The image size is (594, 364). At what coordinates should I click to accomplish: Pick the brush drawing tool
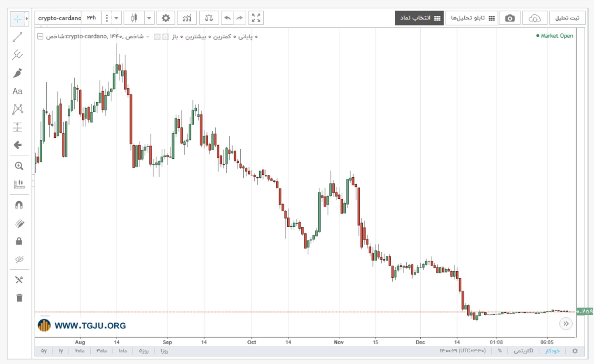click(17, 73)
